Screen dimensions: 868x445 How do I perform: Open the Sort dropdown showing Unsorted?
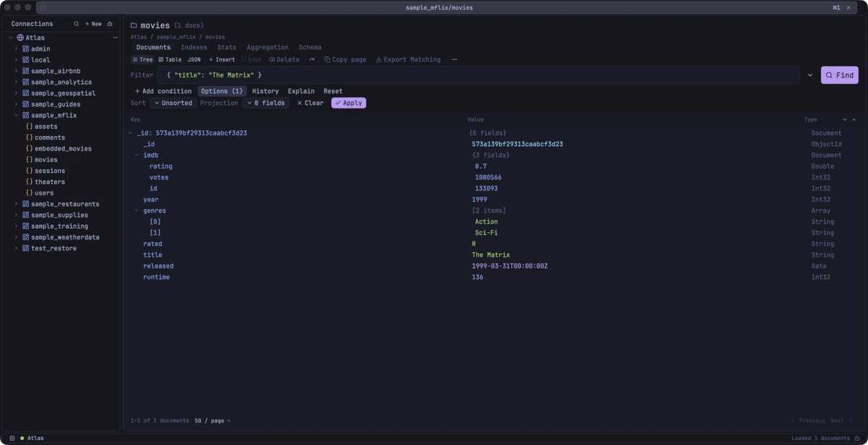(x=173, y=103)
